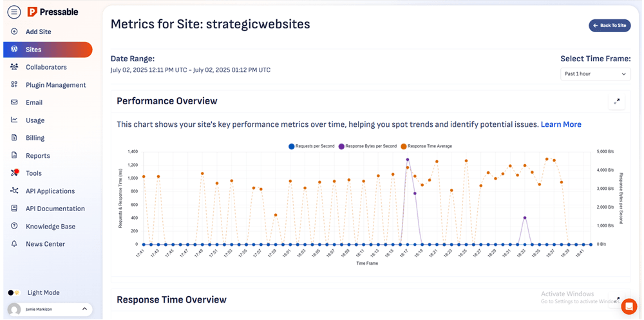Follow the Learn More link

560,124
